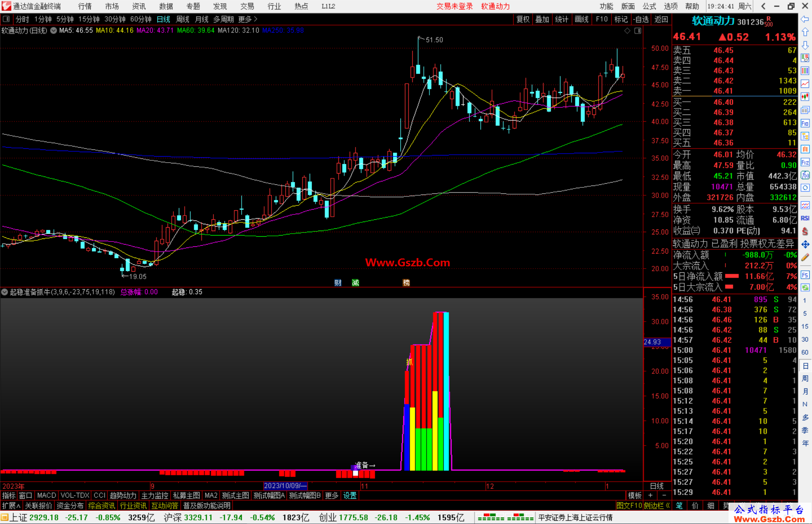
Task: Click the plus button next to 模板
Action: [650, 495]
